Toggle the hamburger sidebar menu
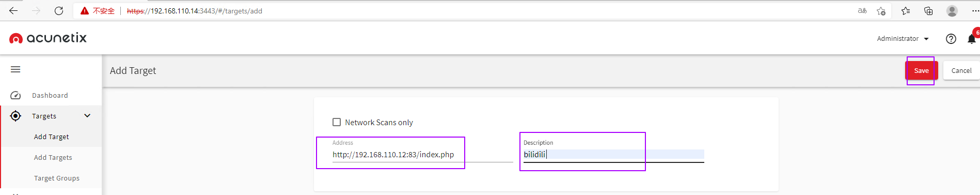 click(x=15, y=69)
